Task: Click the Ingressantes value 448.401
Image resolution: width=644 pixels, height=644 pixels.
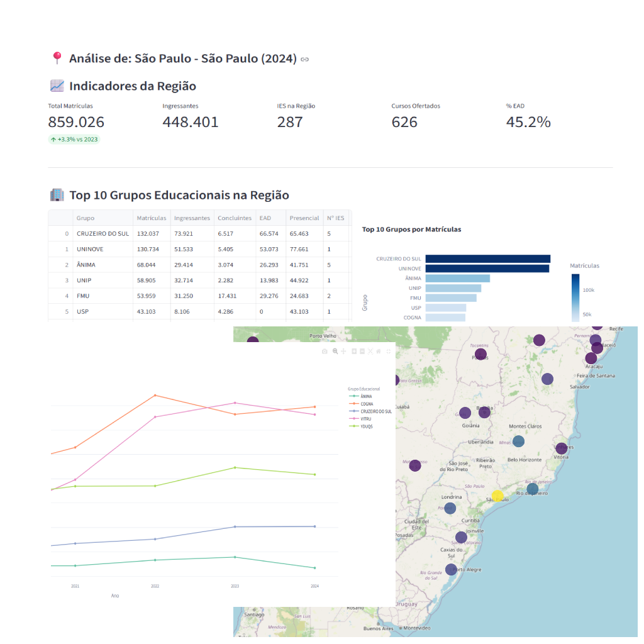Action: (x=191, y=122)
